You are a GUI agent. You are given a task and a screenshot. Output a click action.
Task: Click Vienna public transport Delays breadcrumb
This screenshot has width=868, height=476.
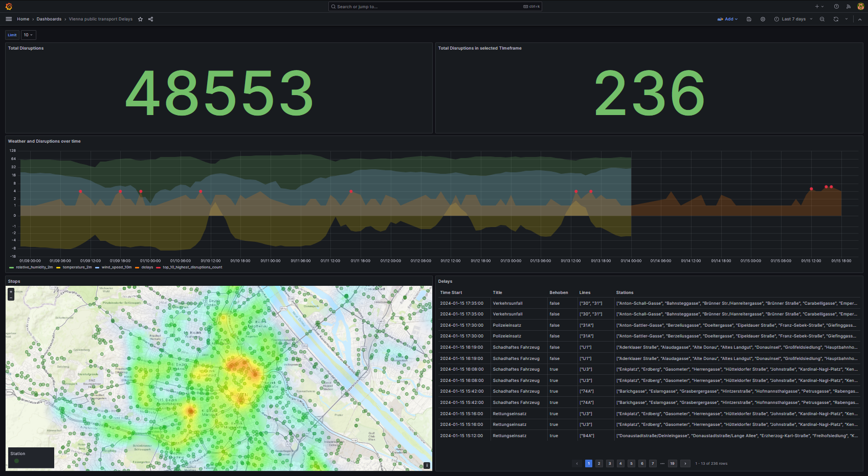[x=101, y=19]
